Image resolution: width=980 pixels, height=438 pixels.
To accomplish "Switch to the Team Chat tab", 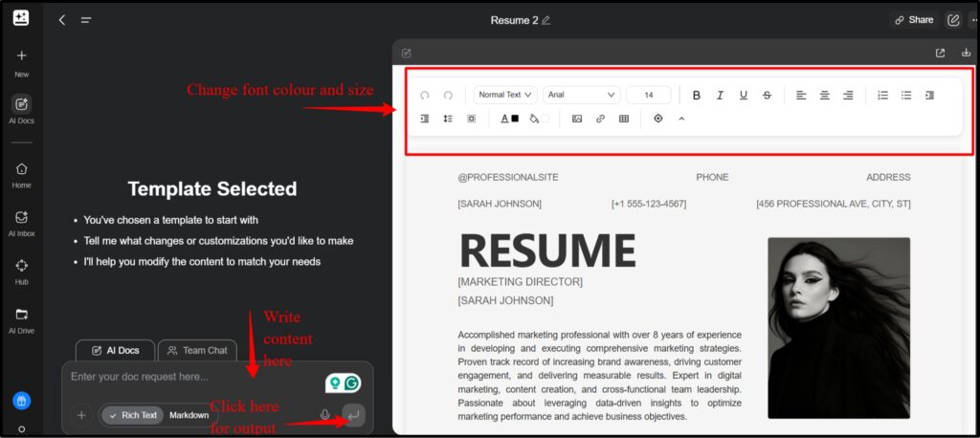I will tap(197, 351).
